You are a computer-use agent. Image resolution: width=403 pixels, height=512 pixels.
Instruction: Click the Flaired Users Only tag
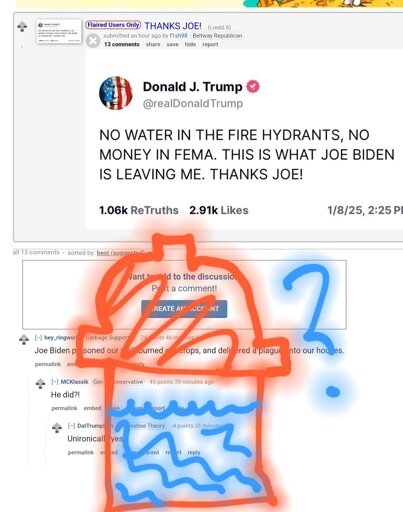(x=113, y=25)
